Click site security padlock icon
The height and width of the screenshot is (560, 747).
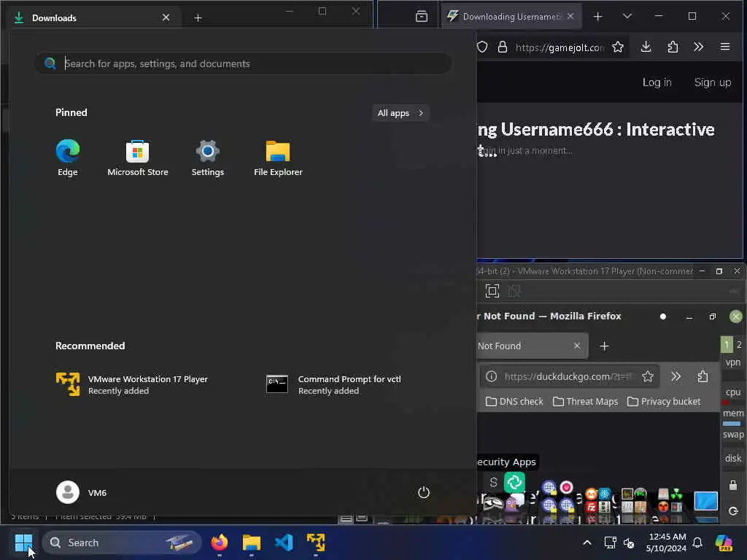(x=502, y=47)
